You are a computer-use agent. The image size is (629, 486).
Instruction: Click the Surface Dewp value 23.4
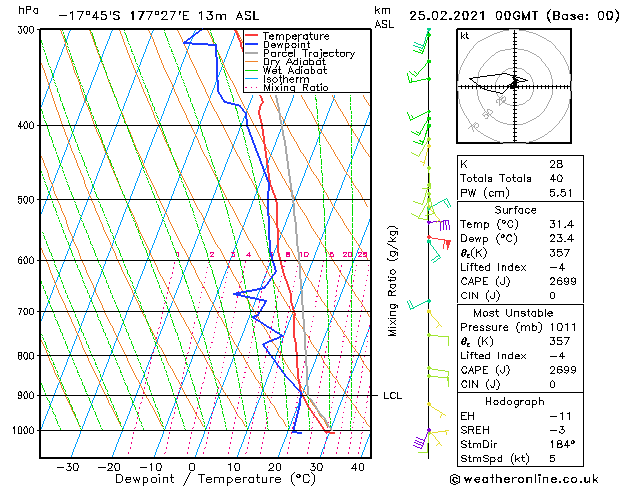click(x=562, y=239)
